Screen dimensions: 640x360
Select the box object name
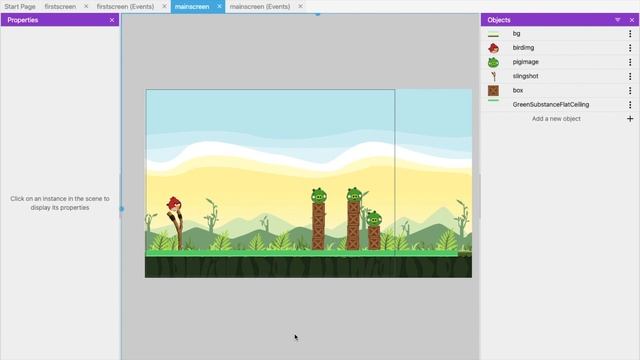pyautogui.click(x=518, y=90)
